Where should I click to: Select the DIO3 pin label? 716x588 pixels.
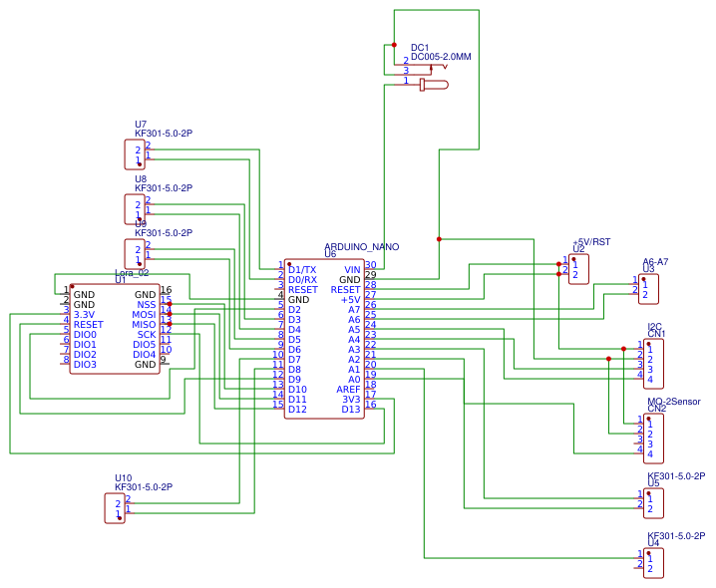click(x=85, y=365)
